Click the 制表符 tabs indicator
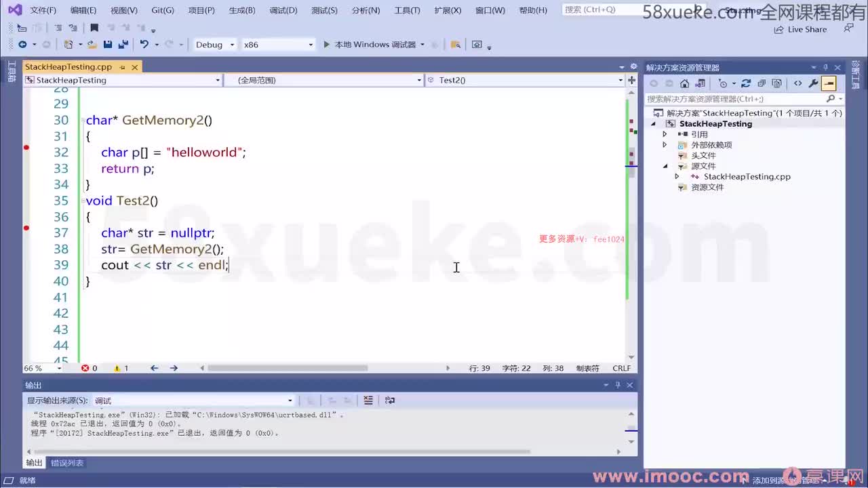Screen dimensions: 868x488 tap(587, 368)
